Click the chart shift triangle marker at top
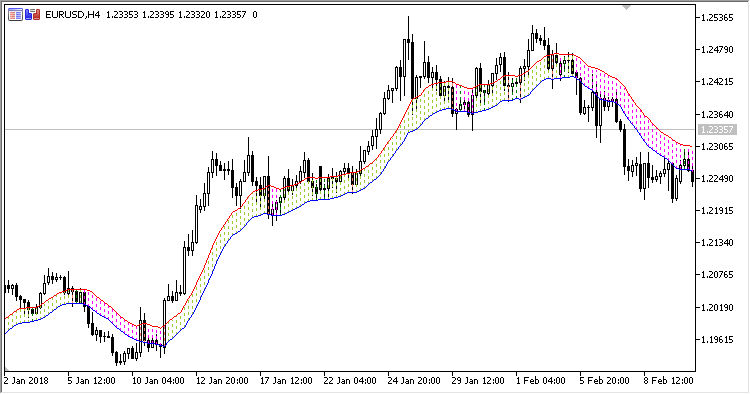Viewport: 750px width, 394px height. tap(627, 7)
